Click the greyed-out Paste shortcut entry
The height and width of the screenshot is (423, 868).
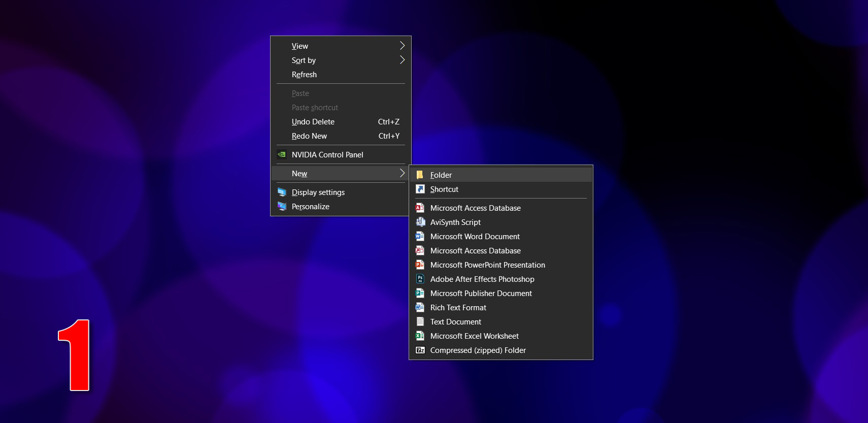pyautogui.click(x=341, y=107)
